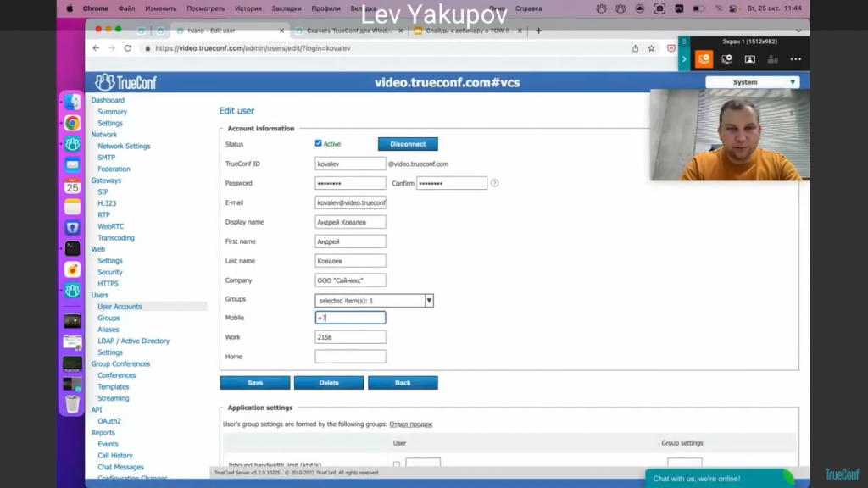Open the Calendar app showing 25
The width and height of the screenshot is (868, 488).
72,186
